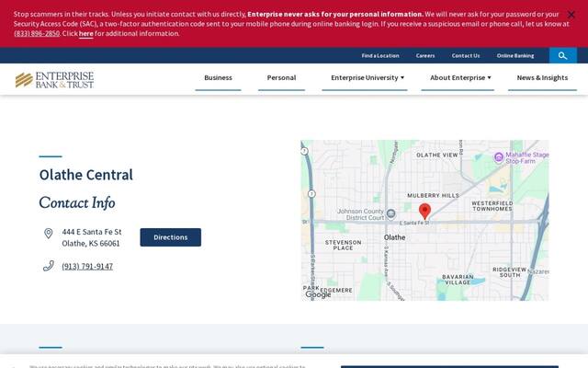Image resolution: width=588 pixels, height=368 pixels.
Task: Click Bavarian Village label on map
Action: [458, 280]
